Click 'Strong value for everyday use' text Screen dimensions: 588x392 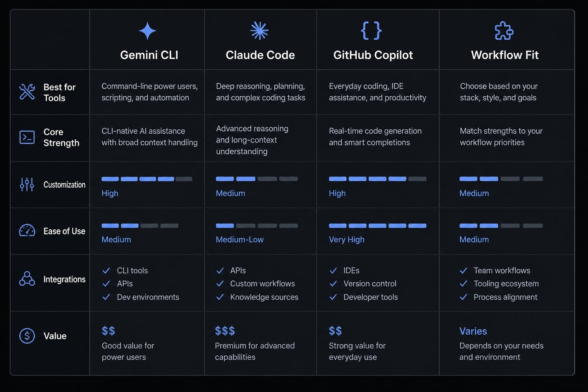tap(357, 351)
